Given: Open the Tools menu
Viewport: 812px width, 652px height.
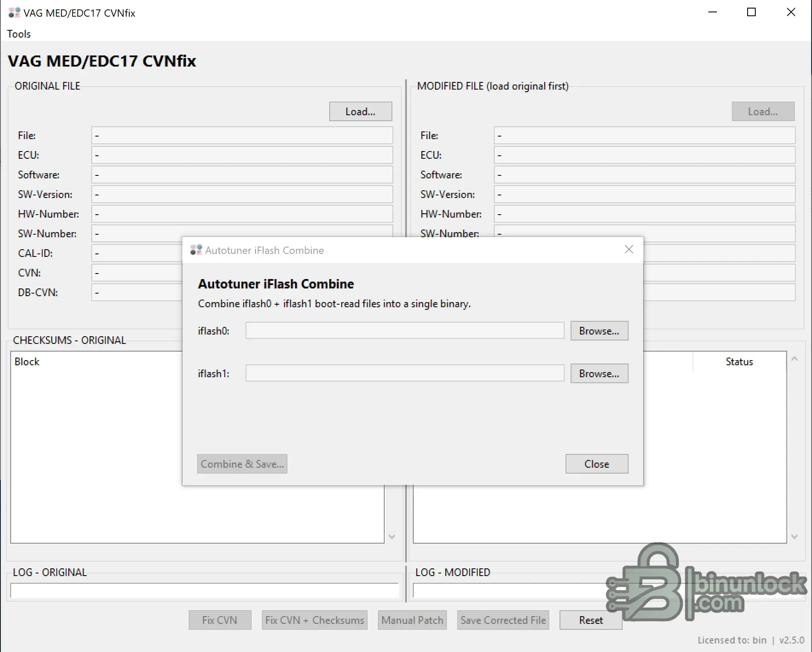Looking at the screenshot, I should [19, 34].
